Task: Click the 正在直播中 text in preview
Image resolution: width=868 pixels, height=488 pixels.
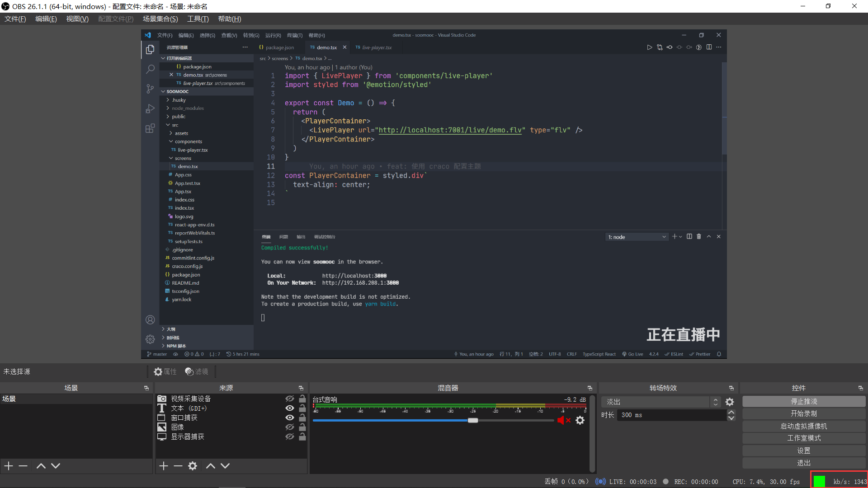Action: (683, 335)
